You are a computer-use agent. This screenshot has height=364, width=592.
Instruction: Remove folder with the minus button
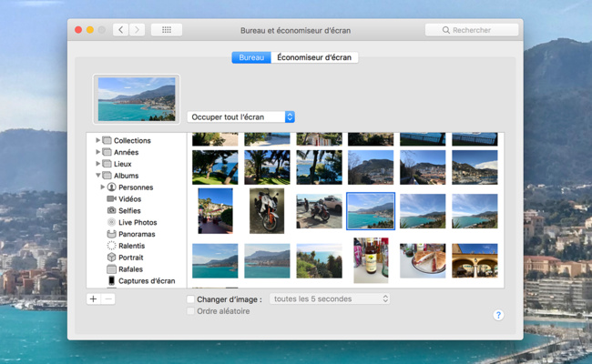click(108, 299)
